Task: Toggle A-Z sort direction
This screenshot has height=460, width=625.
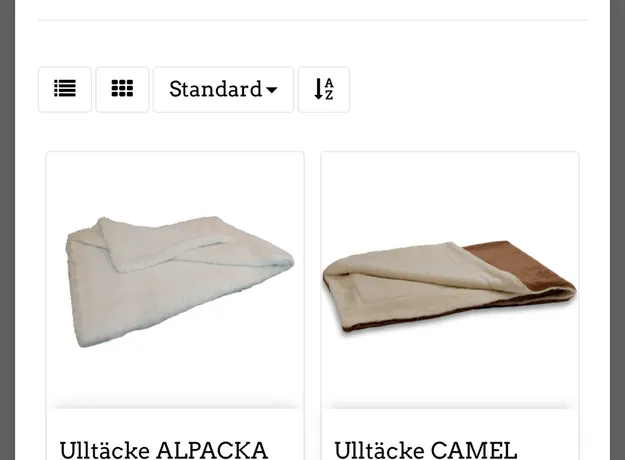Action: 324,90
